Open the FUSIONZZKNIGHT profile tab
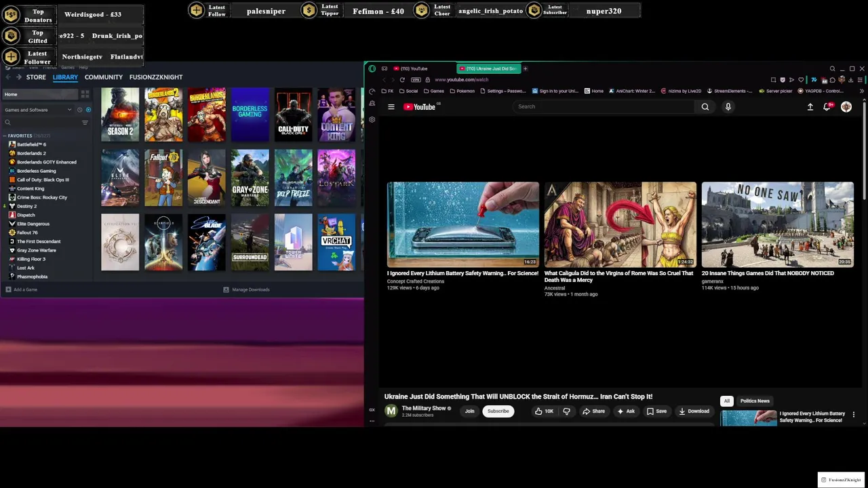 tap(156, 77)
